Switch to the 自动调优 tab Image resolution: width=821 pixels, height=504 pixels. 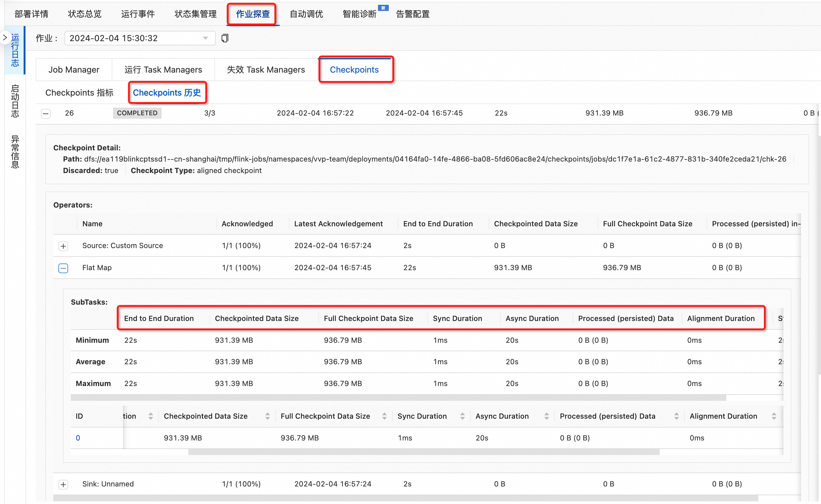coord(306,14)
